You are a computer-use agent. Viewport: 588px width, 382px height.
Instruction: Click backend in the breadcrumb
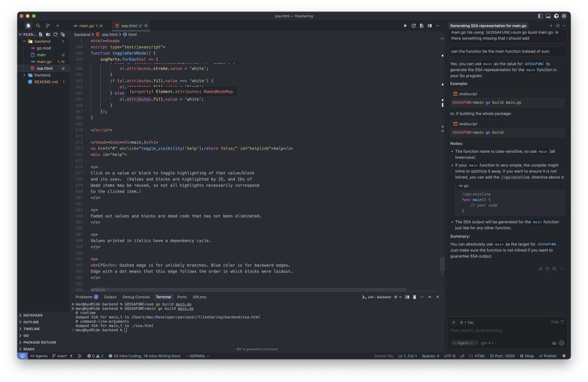click(x=82, y=35)
